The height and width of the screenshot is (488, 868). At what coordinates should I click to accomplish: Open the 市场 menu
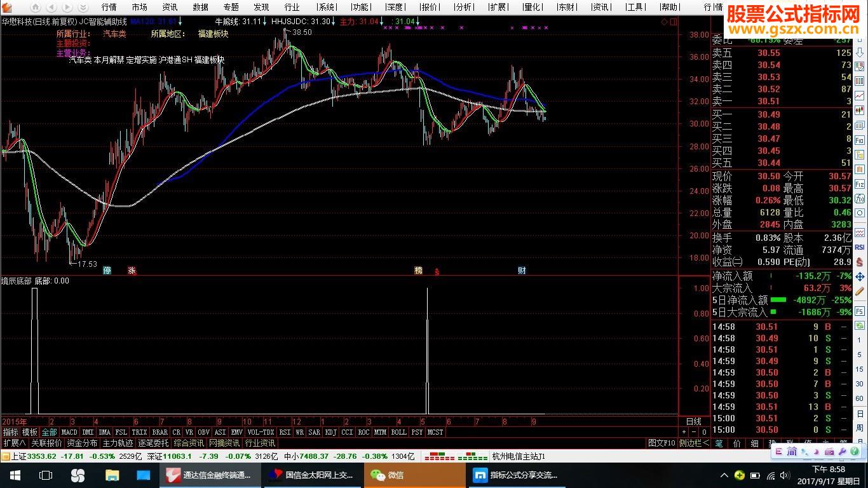140,7
